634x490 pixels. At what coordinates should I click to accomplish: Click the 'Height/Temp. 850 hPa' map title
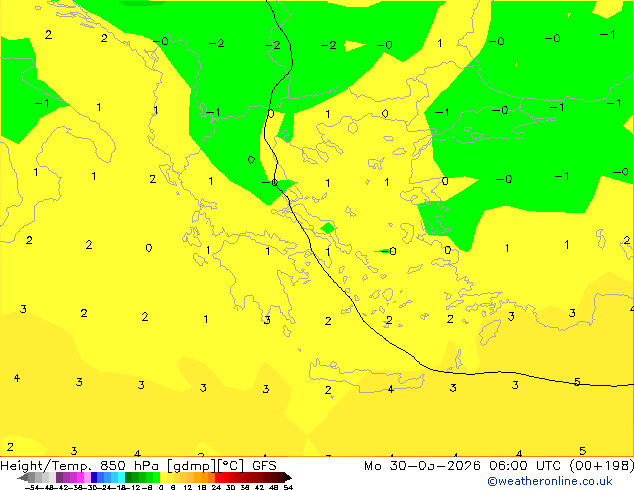point(79,466)
